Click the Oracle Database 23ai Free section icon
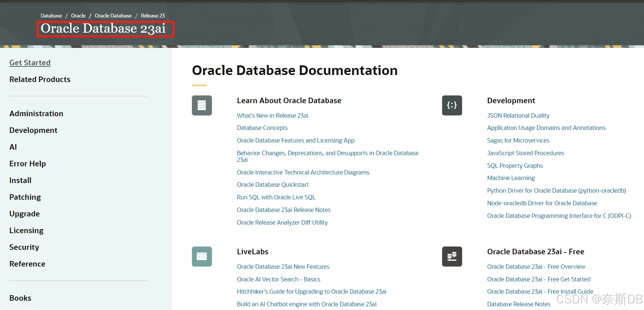This screenshot has width=644, height=310. coord(452,257)
